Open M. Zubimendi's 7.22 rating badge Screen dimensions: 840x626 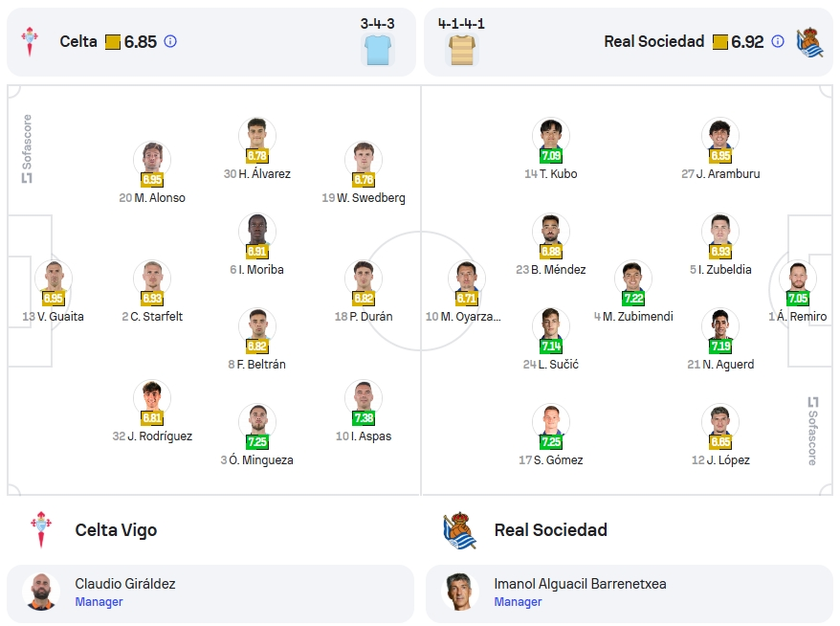click(x=633, y=299)
